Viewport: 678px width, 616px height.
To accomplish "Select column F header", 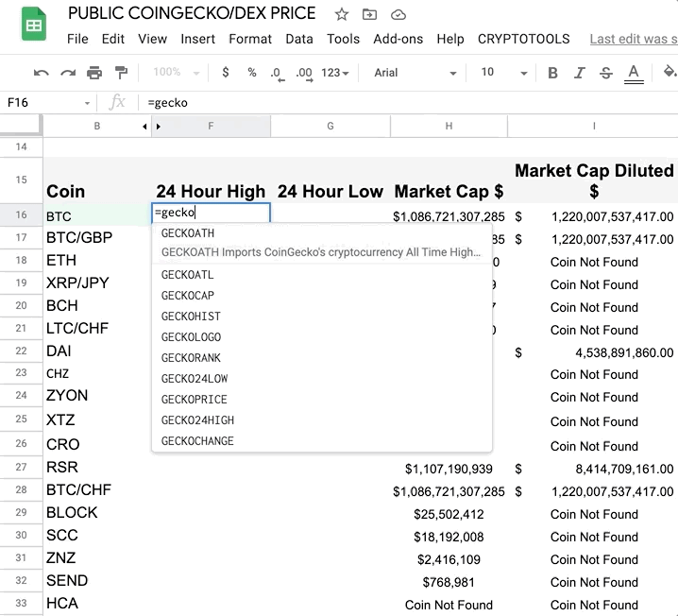I will tap(211, 127).
